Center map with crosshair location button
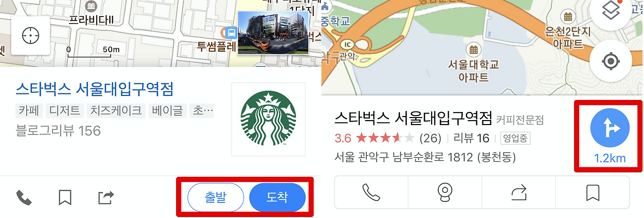 [31, 35]
